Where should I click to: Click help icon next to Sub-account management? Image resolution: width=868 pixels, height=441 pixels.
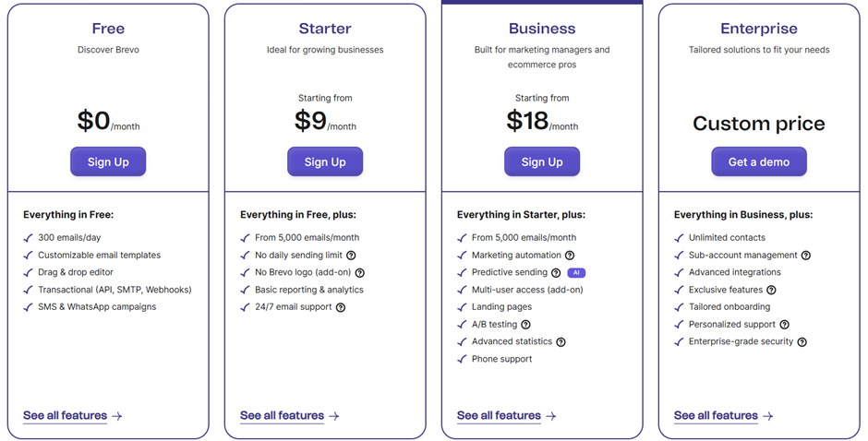coord(806,256)
